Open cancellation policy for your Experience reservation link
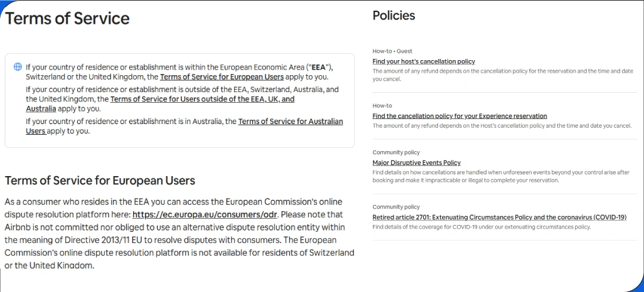The width and height of the screenshot is (644, 292). click(459, 116)
